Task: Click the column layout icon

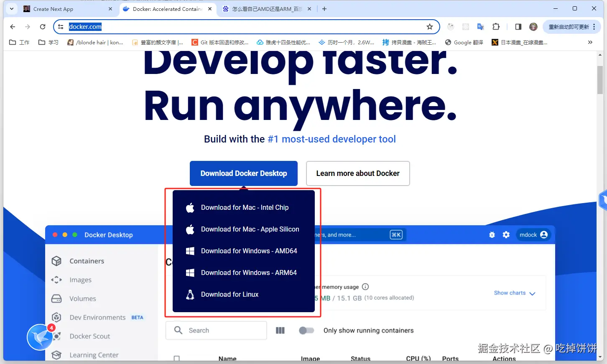Action: pos(280,331)
